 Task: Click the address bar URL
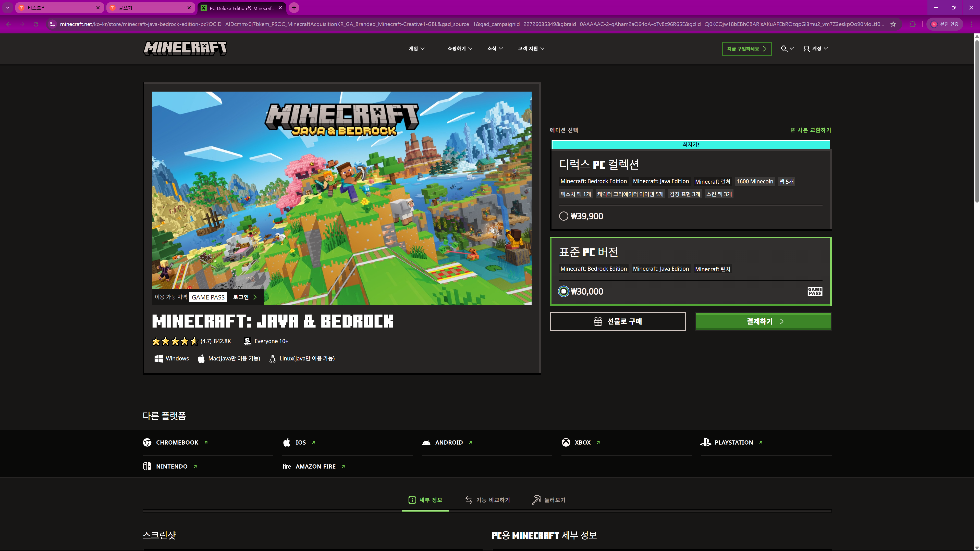(472, 24)
